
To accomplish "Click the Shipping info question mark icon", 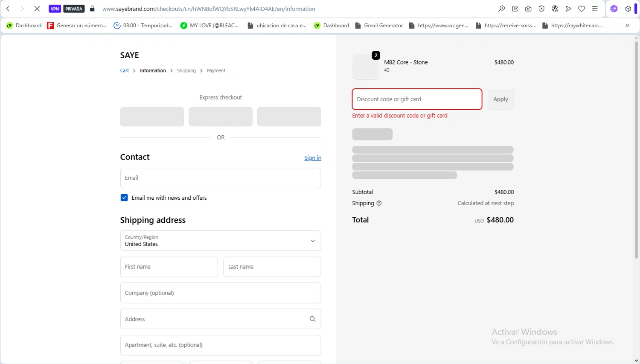I will pyautogui.click(x=379, y=203).
